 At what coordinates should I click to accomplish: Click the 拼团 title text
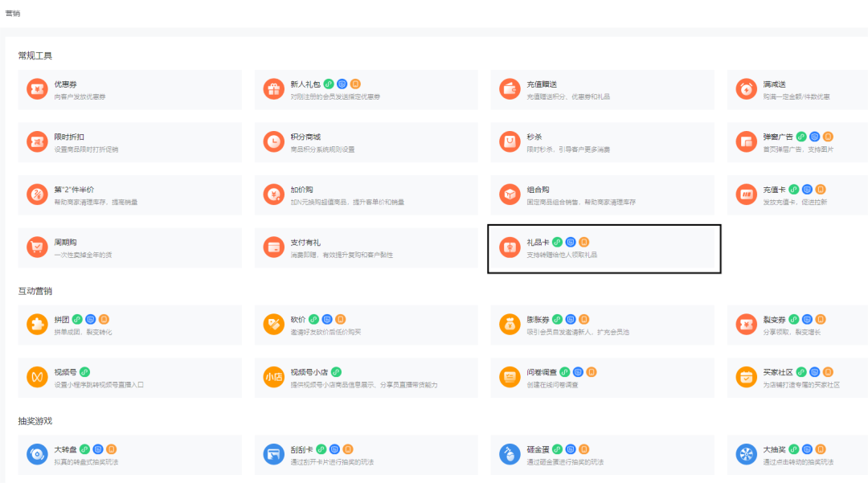(x=62, y=319)
